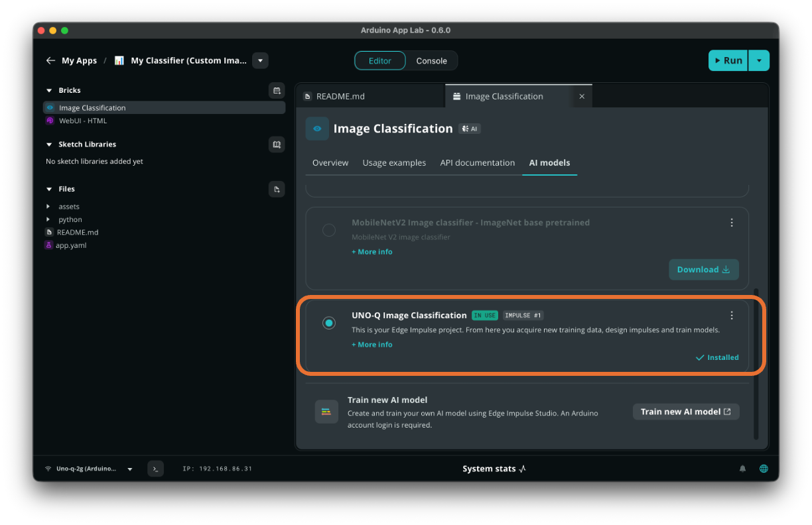The width and height of the screenshot is (812, 525).
Task: Click the UNO-Q Image Classification model title
Action: click(x=409, y=316)
